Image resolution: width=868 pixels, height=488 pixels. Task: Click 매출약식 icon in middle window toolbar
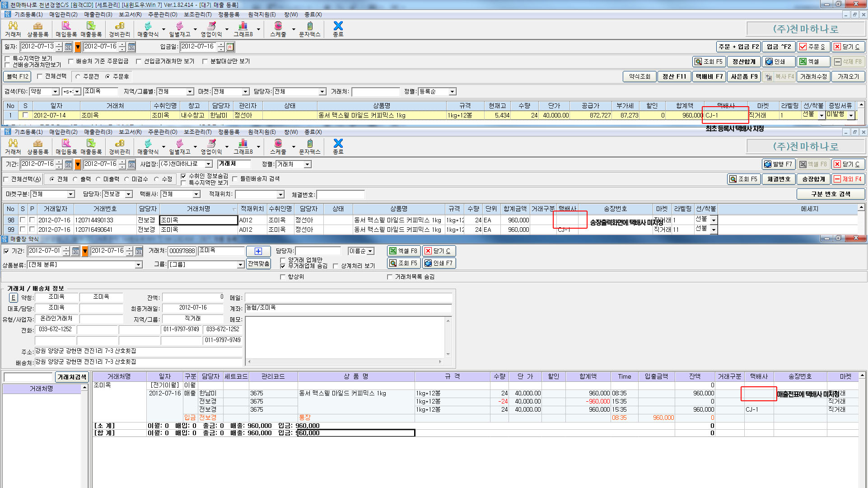point(148,146)
